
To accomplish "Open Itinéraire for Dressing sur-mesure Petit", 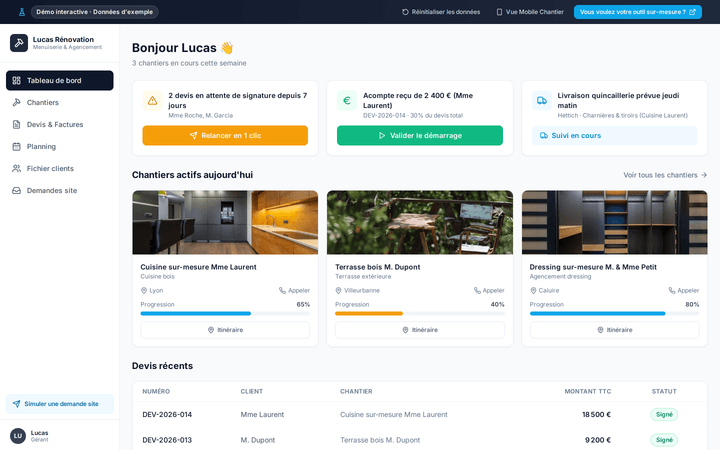I will (x=614, y=330).
